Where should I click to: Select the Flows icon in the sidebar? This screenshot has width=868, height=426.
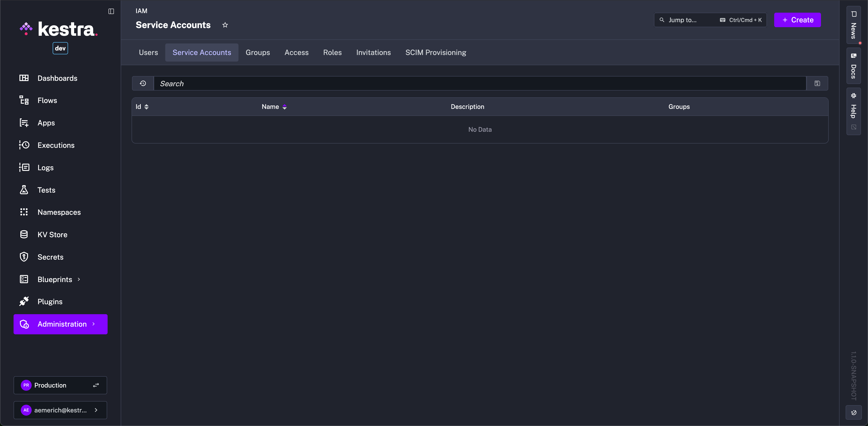pyautogui.click(x=24, y=100)
